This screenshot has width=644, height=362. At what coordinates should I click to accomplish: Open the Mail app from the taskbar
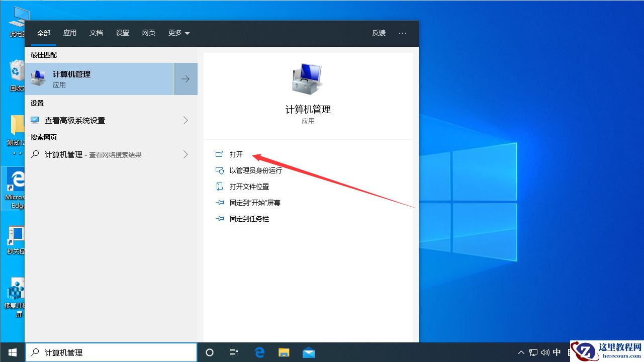coord(308,352)
